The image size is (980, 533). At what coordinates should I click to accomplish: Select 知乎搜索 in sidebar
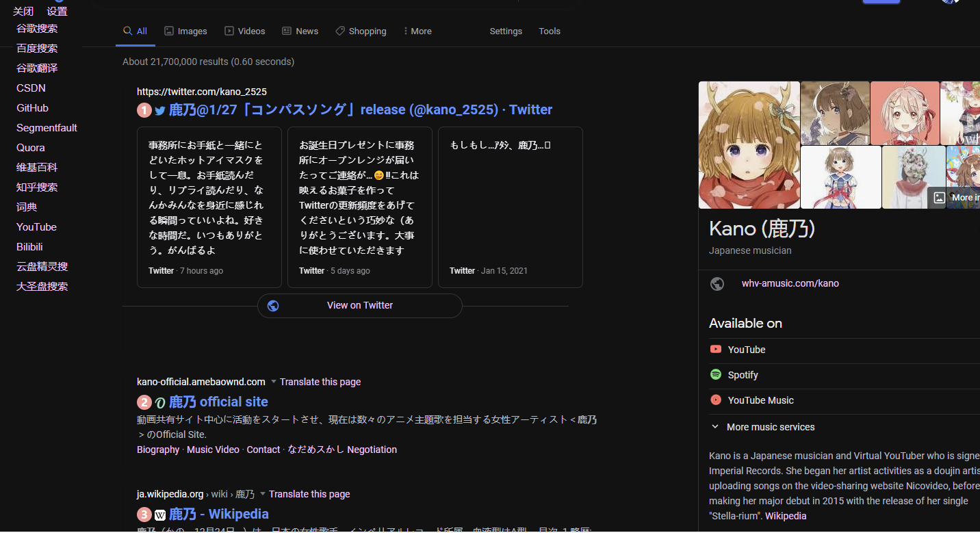[37, 187]
